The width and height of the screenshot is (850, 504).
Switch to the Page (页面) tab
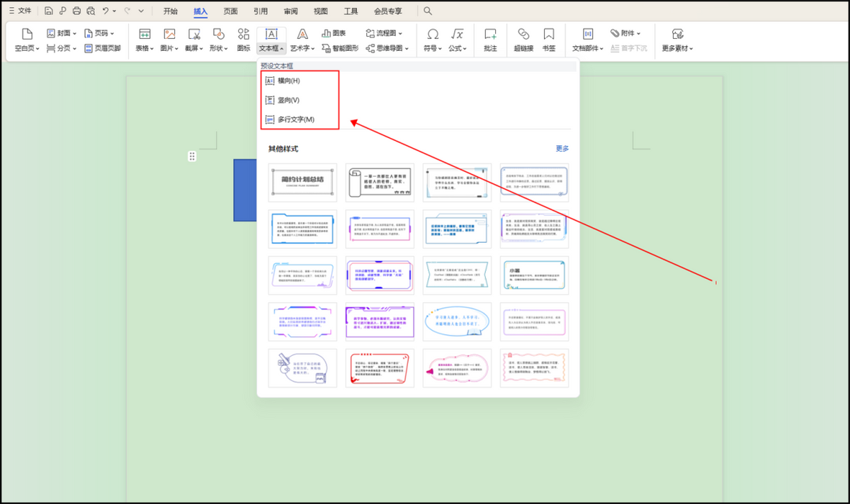click(231, 11)
